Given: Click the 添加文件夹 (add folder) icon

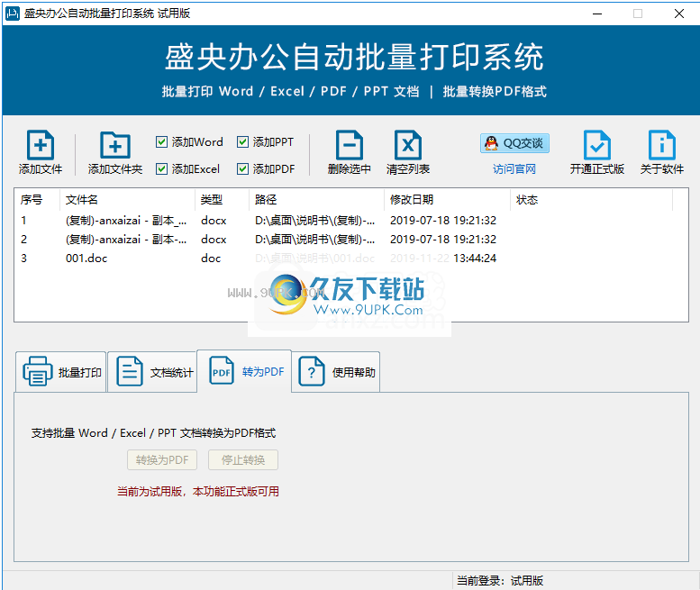Looking at the screenshot, I should [x=115, y=145].
